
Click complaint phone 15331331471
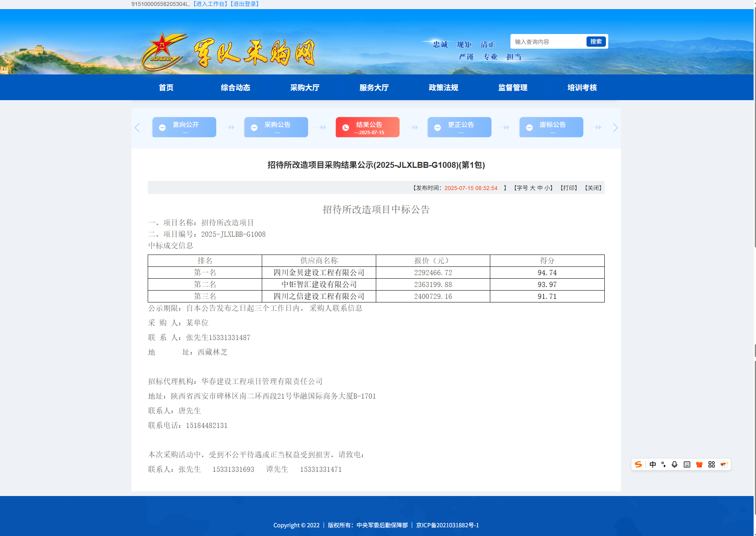321,469
